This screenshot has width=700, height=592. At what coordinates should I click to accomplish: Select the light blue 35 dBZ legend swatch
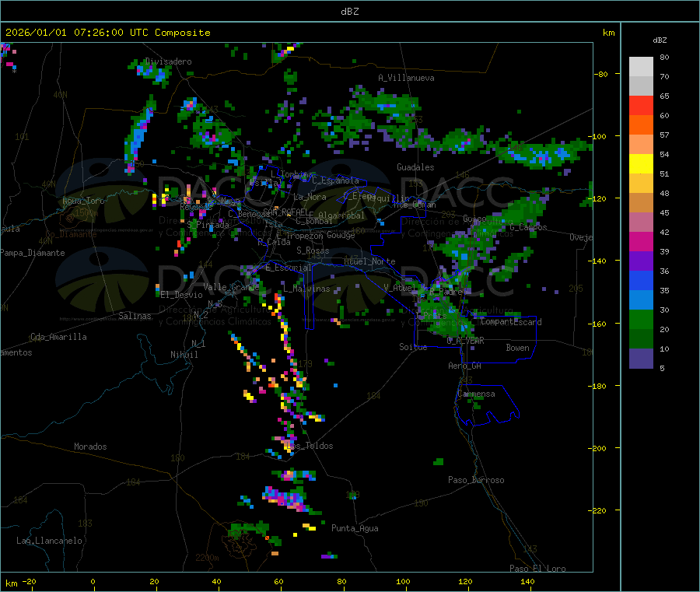(641, 300)
